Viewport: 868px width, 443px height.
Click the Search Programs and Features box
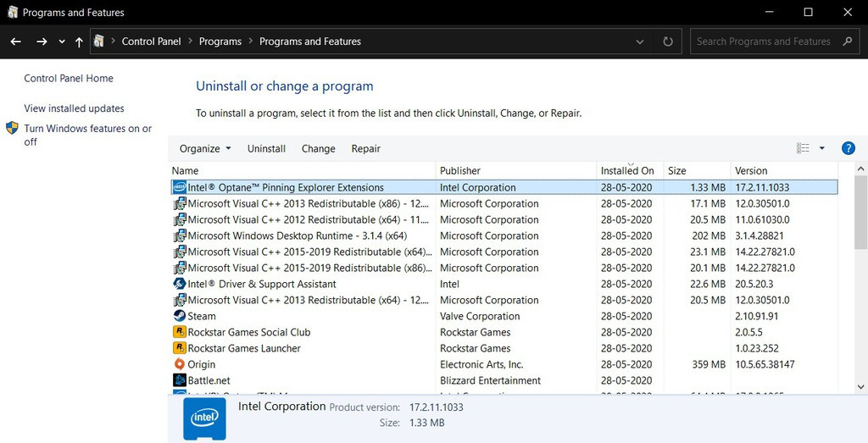pos(763,42)
